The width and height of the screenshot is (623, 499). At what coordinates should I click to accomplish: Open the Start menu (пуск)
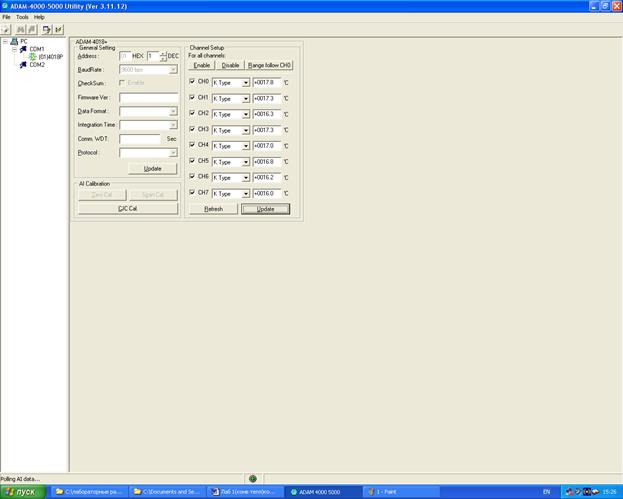click(x=23, y=492)
